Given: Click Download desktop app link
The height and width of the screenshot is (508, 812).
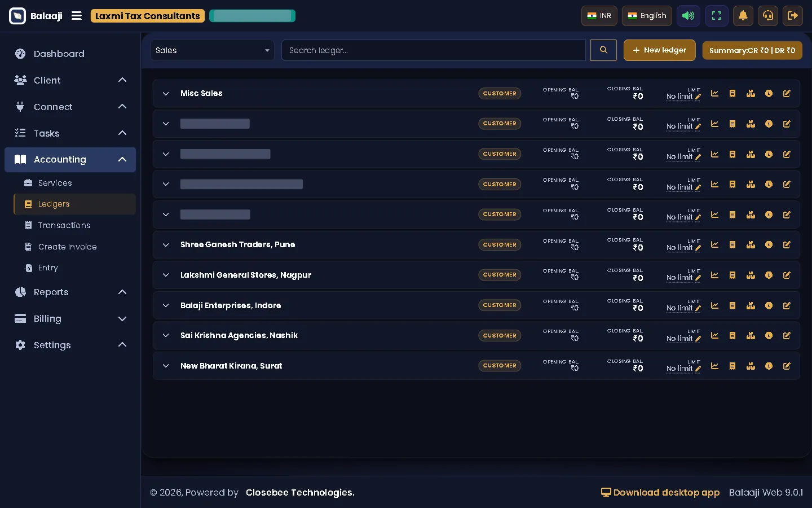Looking at the screenshot, I should pos(660,493).
